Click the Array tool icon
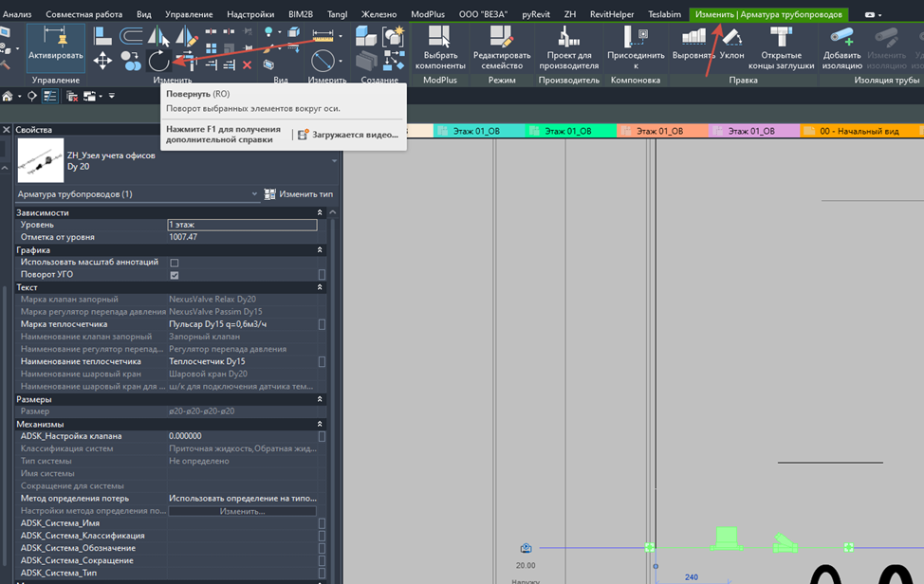Image resolution: width=924 pixels, height=584 pixels. [211, 47]
